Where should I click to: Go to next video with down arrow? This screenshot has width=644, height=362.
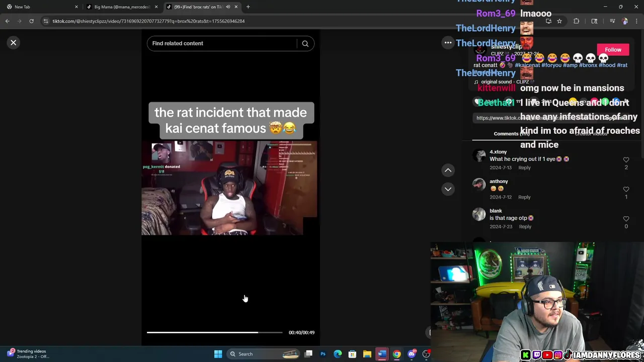tap(448, 189)
